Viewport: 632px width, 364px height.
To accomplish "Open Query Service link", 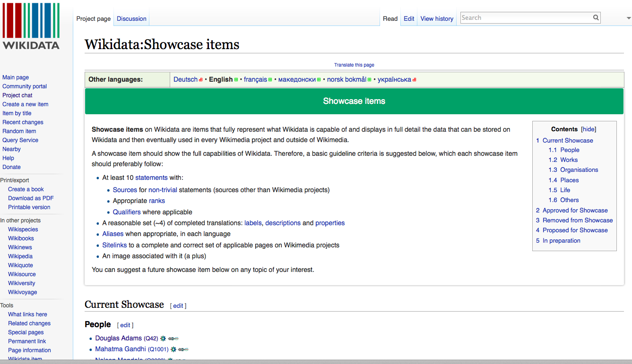I will (20, 140).
